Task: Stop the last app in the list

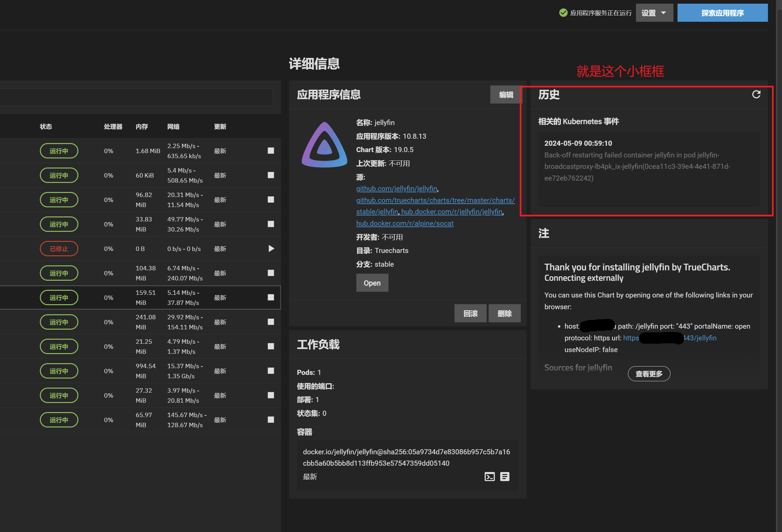Action: (271, 420)
